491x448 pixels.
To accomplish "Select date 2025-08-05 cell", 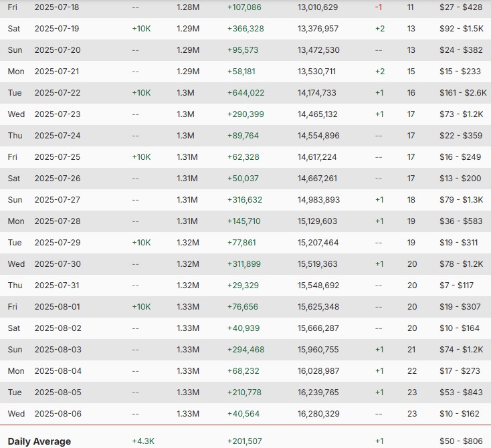I will [58, 393].
